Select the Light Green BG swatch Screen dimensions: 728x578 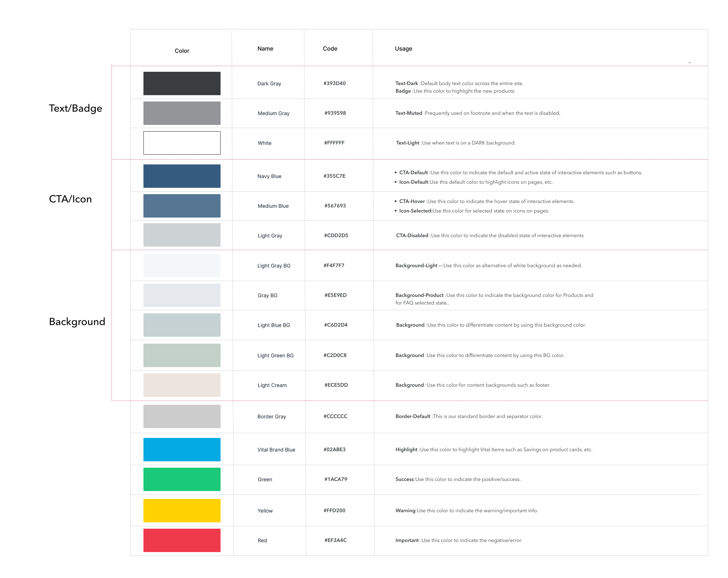pyautogui.click(x=182, y=355)
